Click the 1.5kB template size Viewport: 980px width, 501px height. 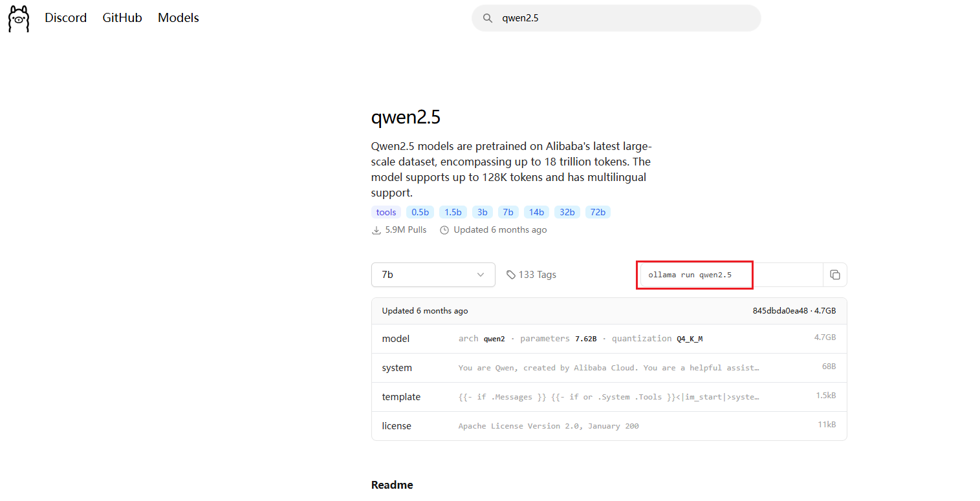(x=826, y=395)
